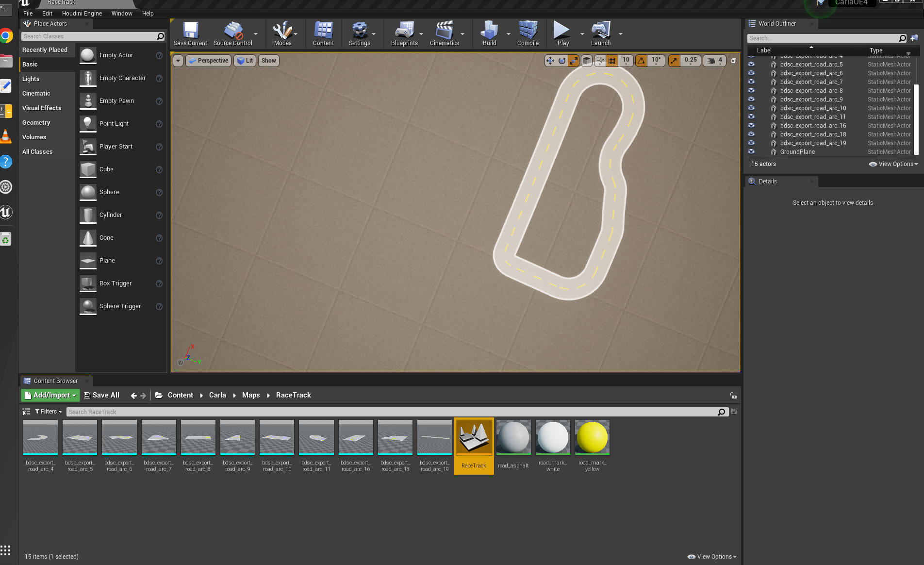Select the scale transform gizmo
Viewport: 924px width, 565px height.
[x=573, y=61]
